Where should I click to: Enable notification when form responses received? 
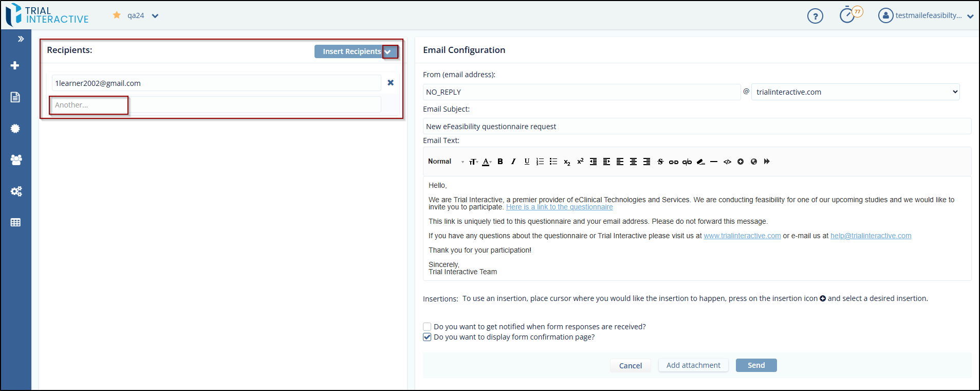(x=427, y=327)
